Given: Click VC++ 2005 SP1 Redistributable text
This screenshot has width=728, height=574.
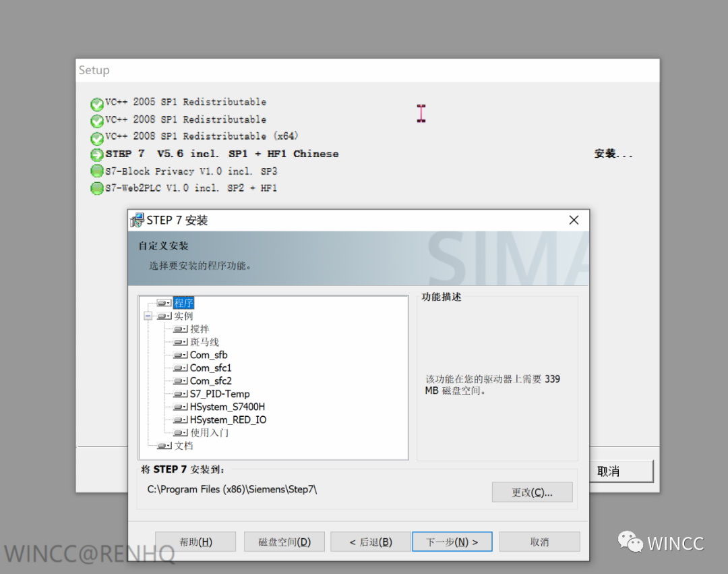Looking at the screenshot, I should pyautogui.click(x=186, y=102).
